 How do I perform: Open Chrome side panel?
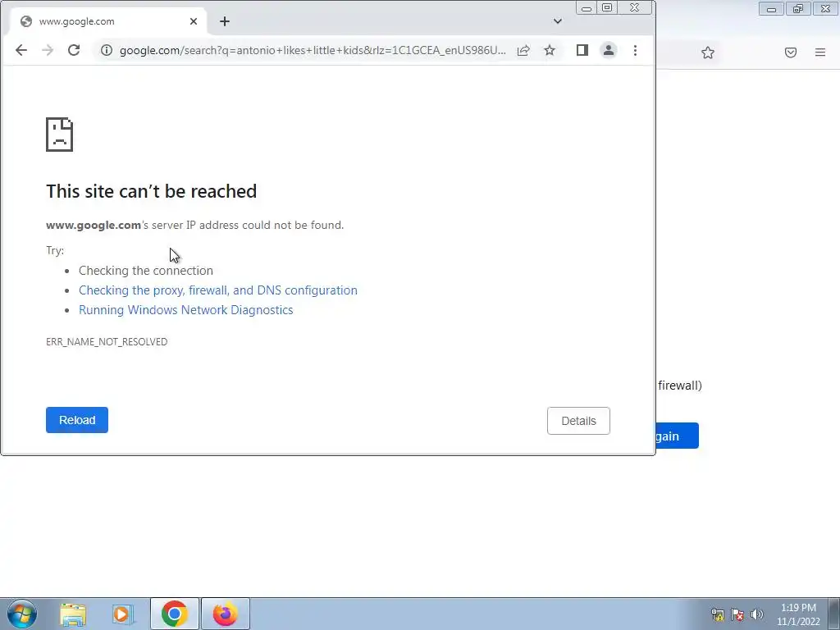[x=582, y=50]
